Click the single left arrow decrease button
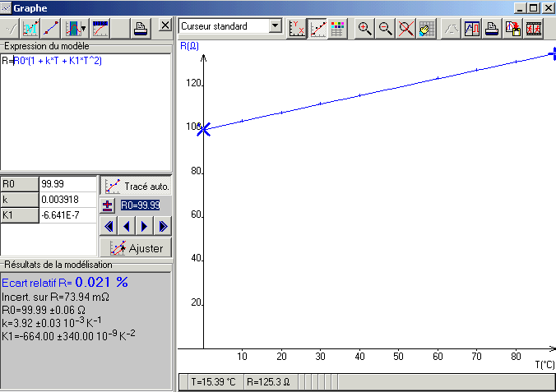556x392 pixels. click(127, 226)
